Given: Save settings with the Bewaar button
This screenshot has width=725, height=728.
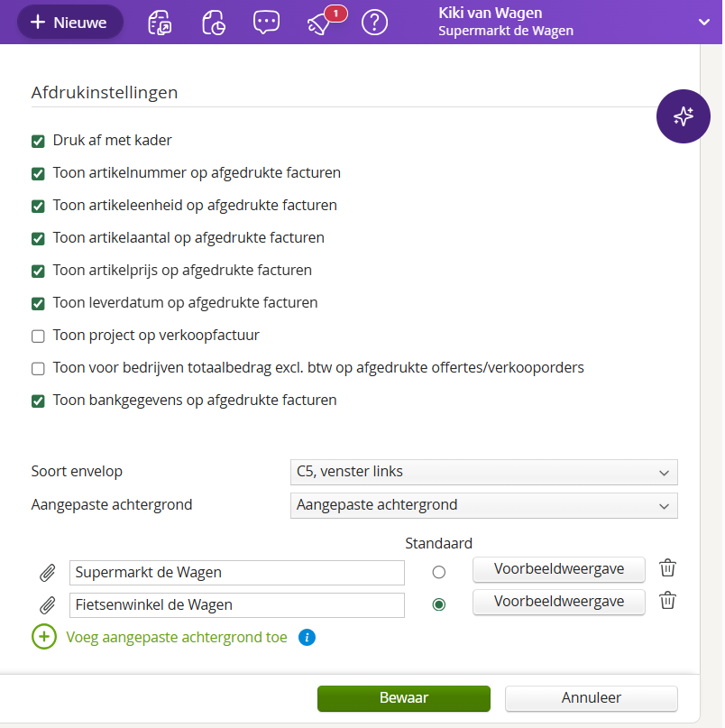Looking at the screenshot, I should (403, 698).
